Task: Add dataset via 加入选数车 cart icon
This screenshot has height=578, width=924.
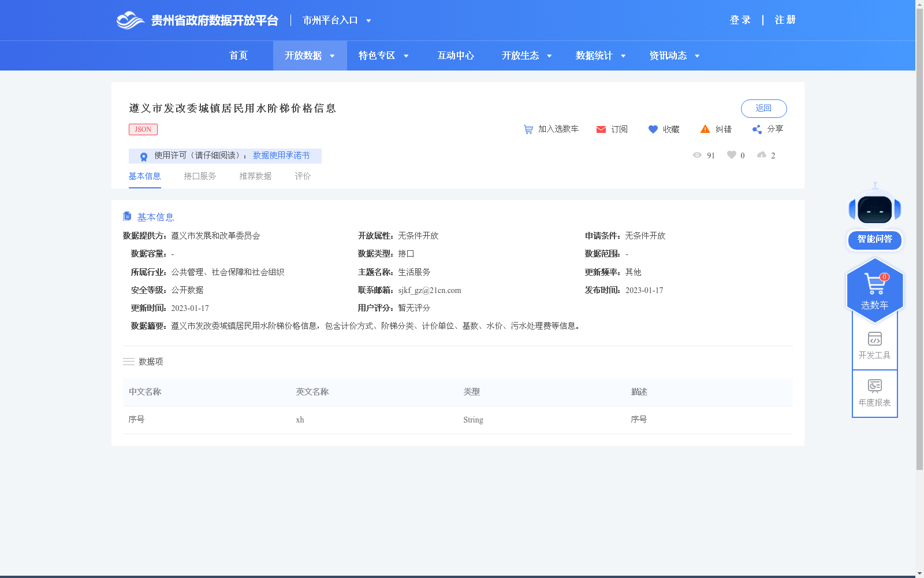Action: pyautogui.click(x=527, y=129)
